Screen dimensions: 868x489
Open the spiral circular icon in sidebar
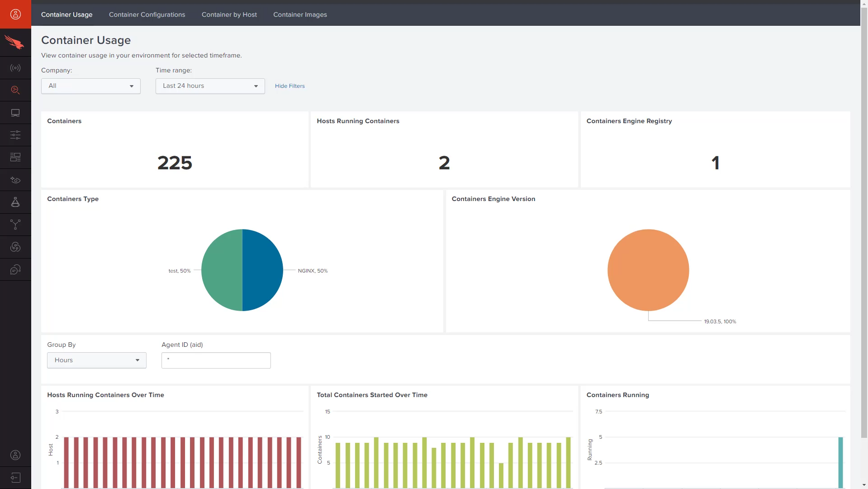pyautogui.click(x=15, y=247)
